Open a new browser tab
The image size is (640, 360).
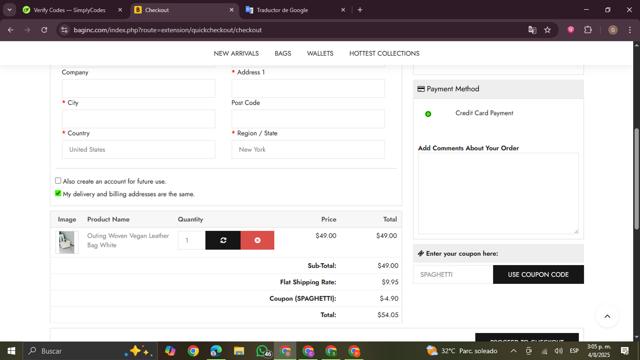point(360,10)
